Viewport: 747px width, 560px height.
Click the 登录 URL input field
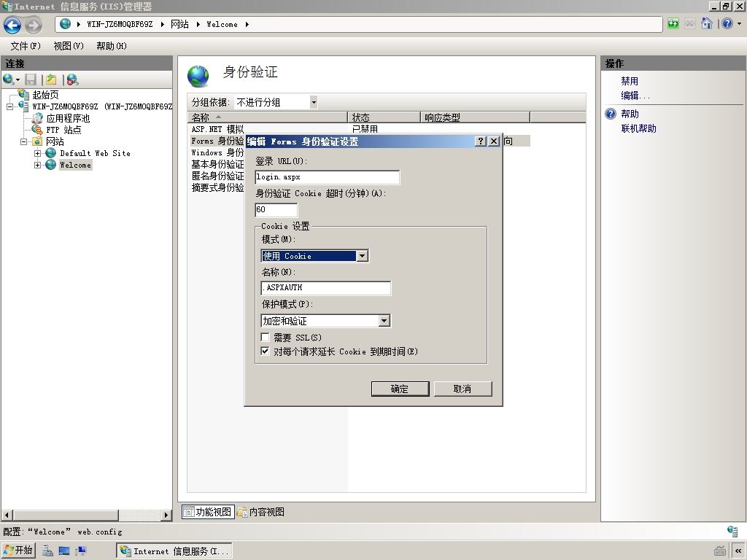[327, 177]
